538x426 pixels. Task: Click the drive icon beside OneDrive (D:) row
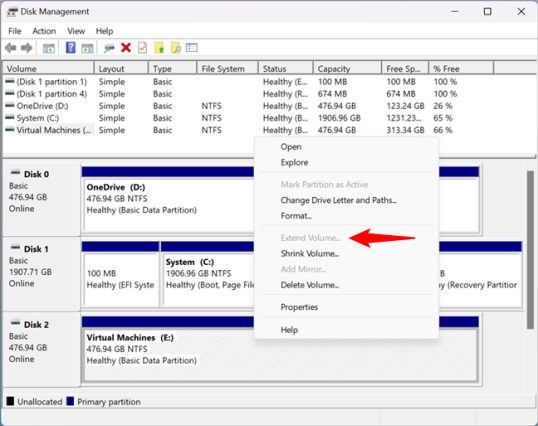(x=10, y=105)
